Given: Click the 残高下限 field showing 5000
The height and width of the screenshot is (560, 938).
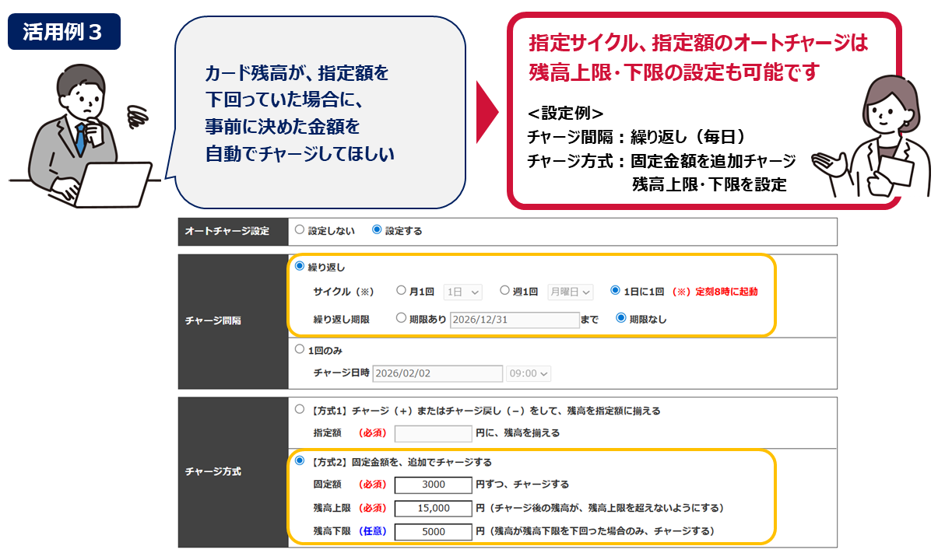Looking at the screenshot, I should point(433,532).
